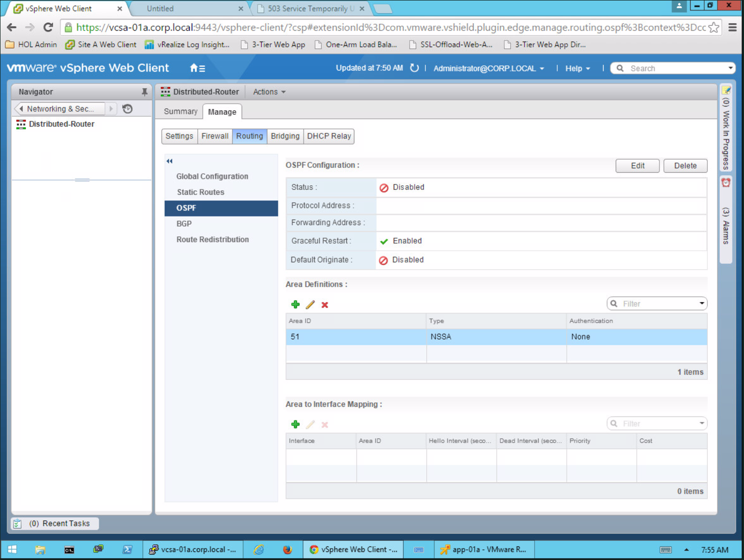Select the Manage tab

click(x=222, y=112)
